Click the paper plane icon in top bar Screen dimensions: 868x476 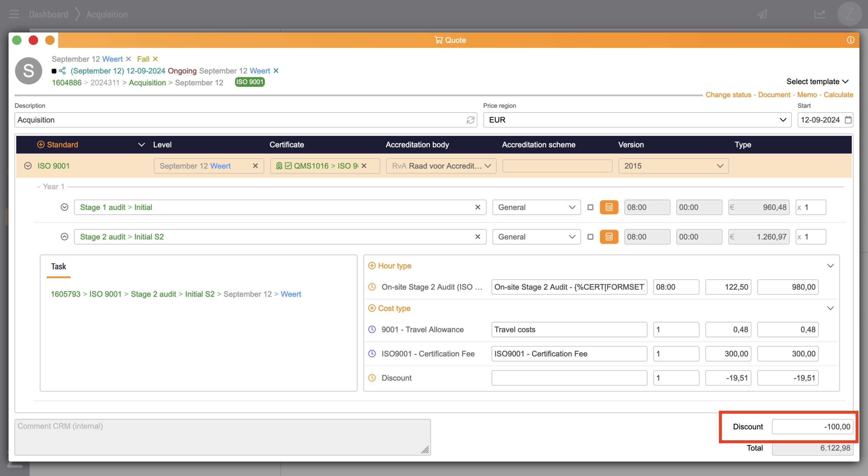pos(763,14)
